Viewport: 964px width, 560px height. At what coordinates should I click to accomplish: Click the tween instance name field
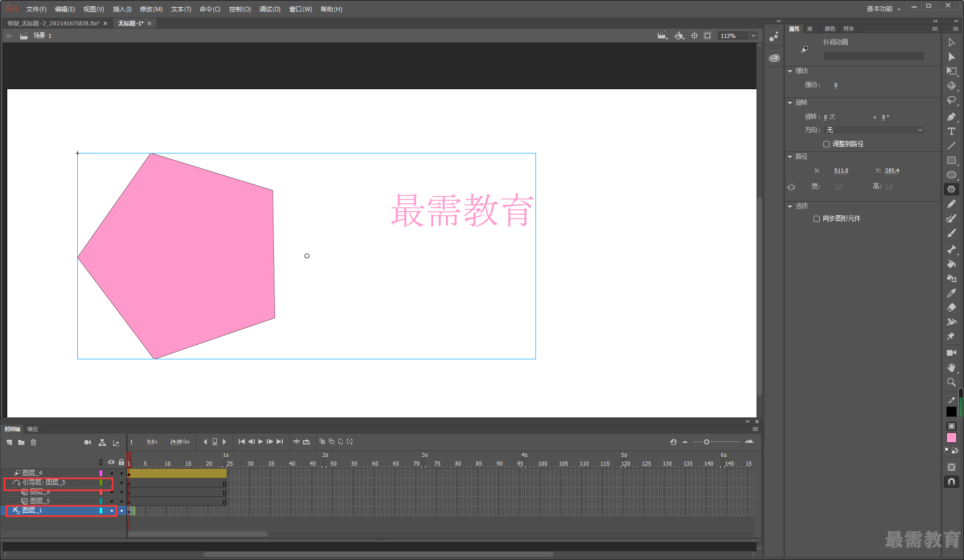click(874, 56)
